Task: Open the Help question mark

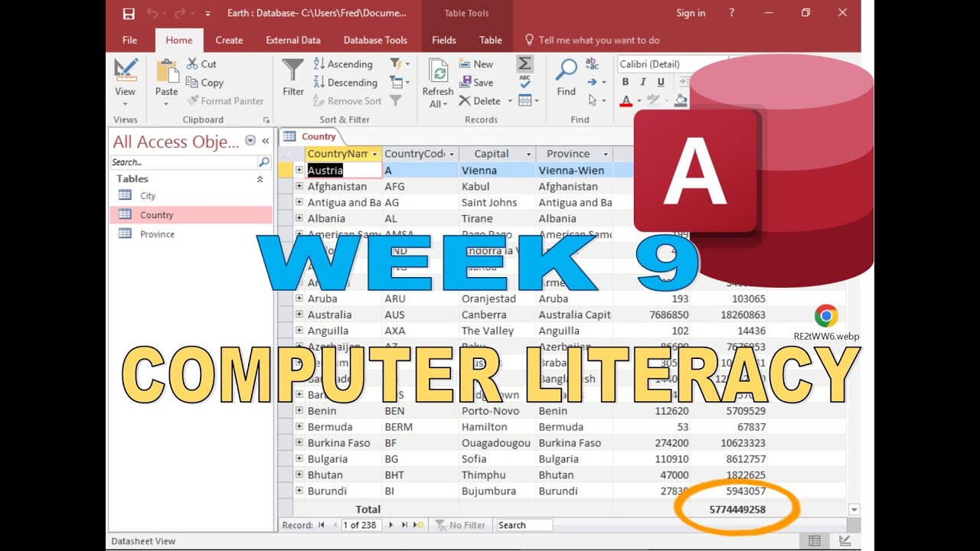Action: [x=732, y=13]
